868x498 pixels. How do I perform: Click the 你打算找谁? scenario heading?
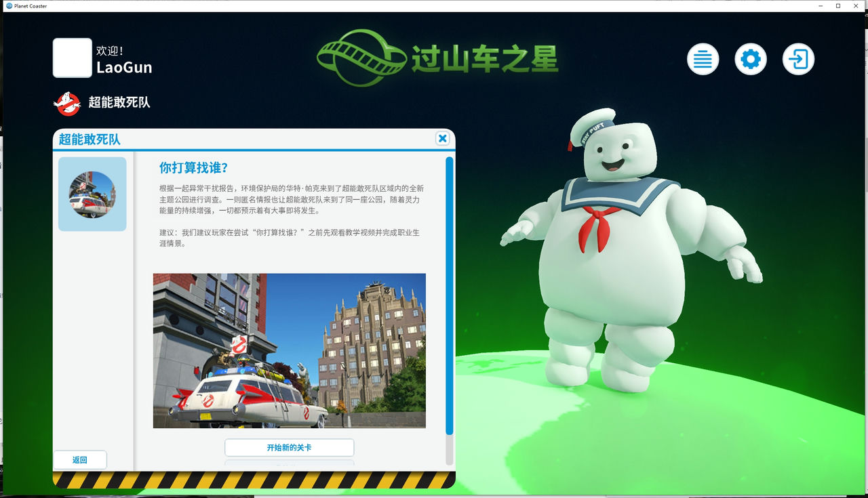coord(193,168)
